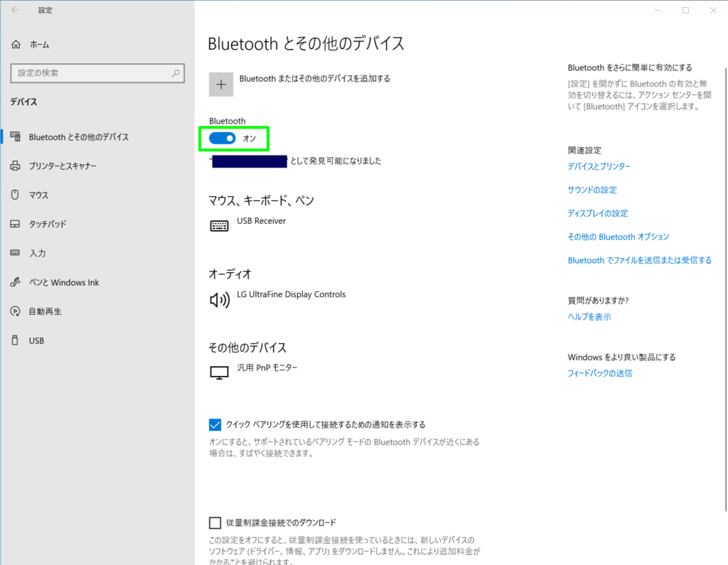Select the USB sidebar icon
728x565 pixels.
coord(15,340)
